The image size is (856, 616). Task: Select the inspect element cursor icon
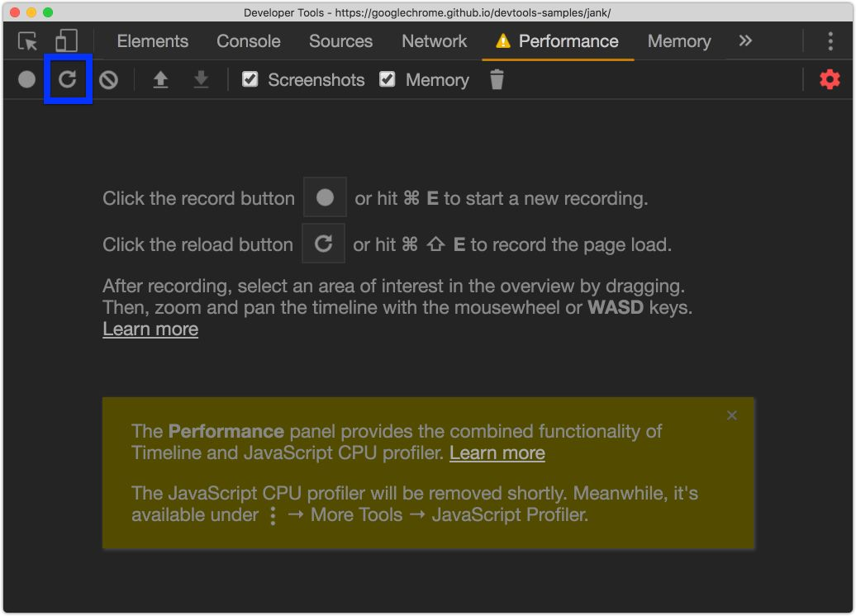tap(27, 41)
